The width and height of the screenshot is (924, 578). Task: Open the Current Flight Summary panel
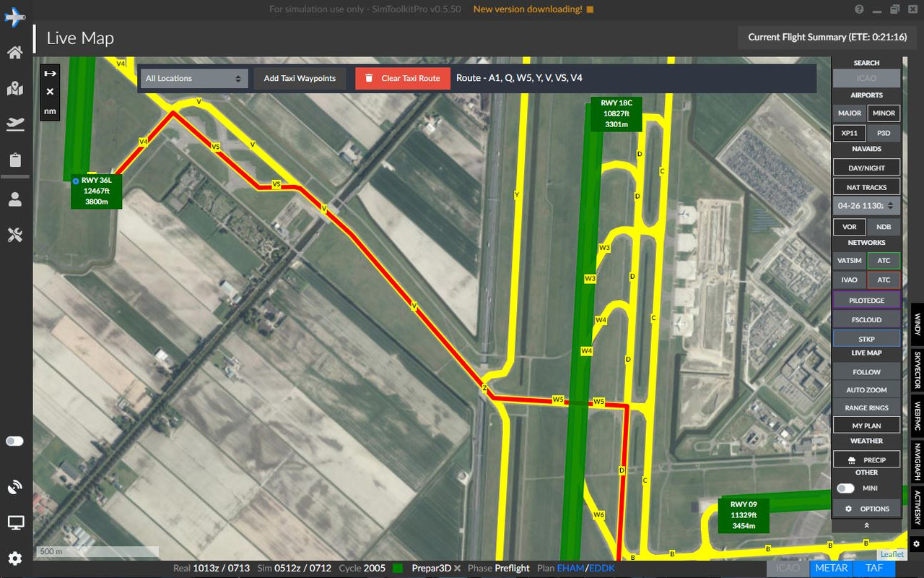pos(827,37)
